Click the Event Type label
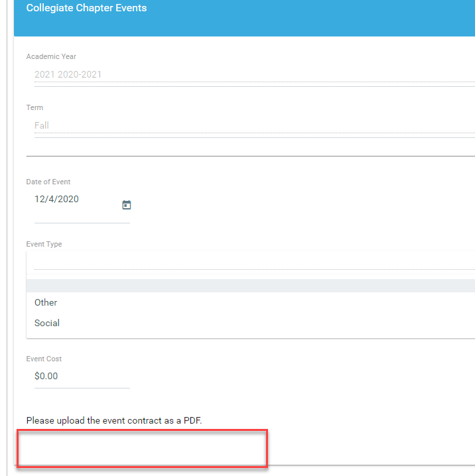Screen dimensions: 475x476 point(44,244)
